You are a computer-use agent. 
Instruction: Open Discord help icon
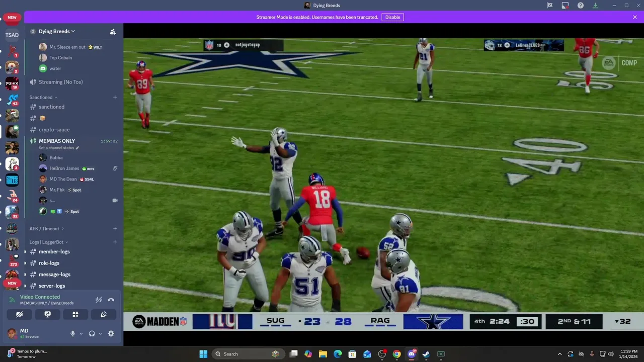(x=581, y=6)
